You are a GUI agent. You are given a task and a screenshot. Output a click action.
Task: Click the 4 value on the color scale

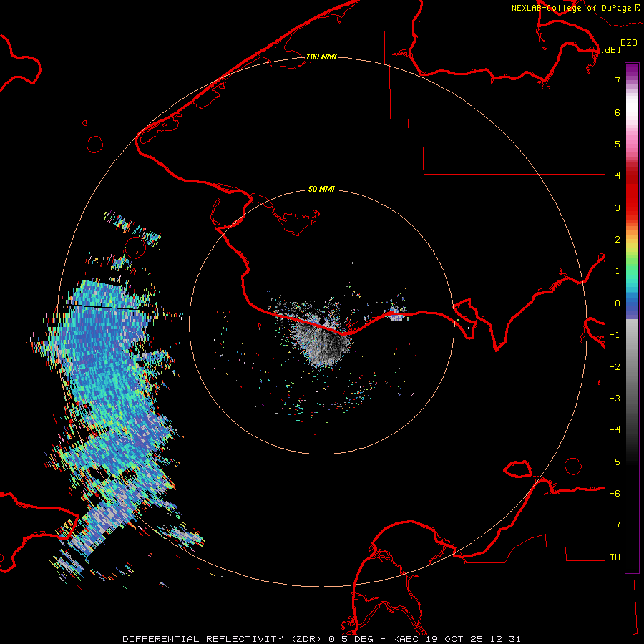[x=618, y=176]
